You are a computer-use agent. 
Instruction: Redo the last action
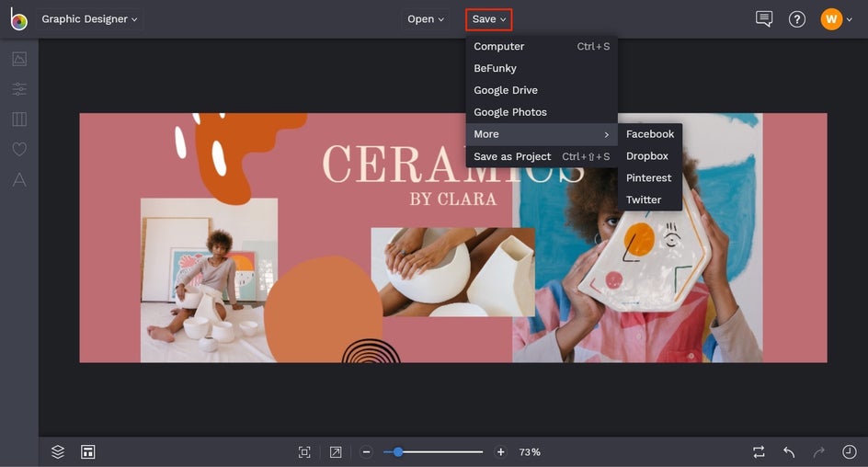(819, 452)
